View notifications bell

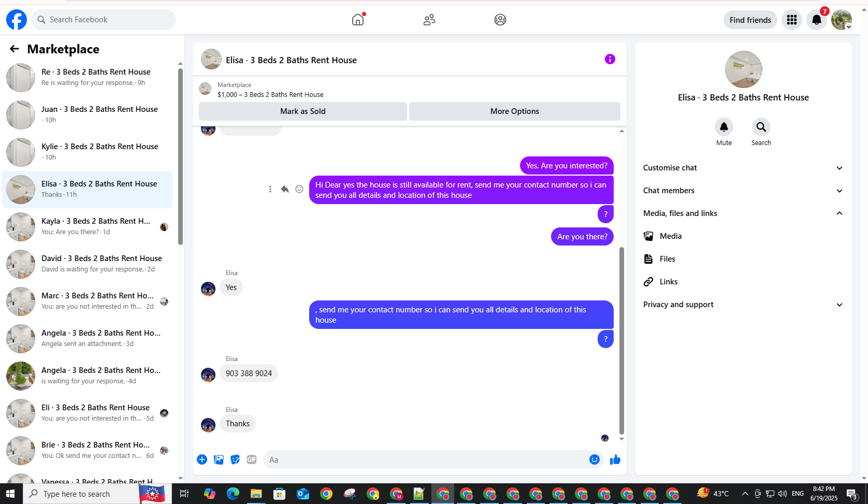(x=817, y=20)
